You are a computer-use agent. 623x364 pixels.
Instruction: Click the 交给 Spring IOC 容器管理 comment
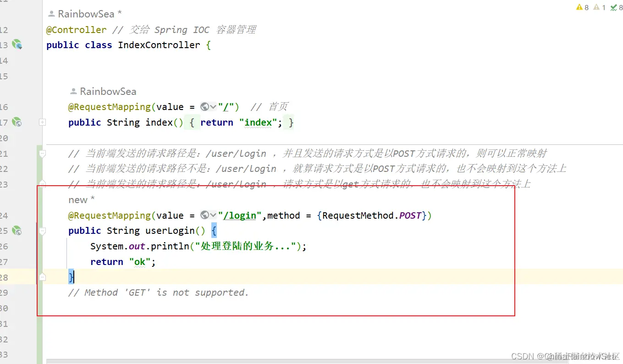point(184,30)
